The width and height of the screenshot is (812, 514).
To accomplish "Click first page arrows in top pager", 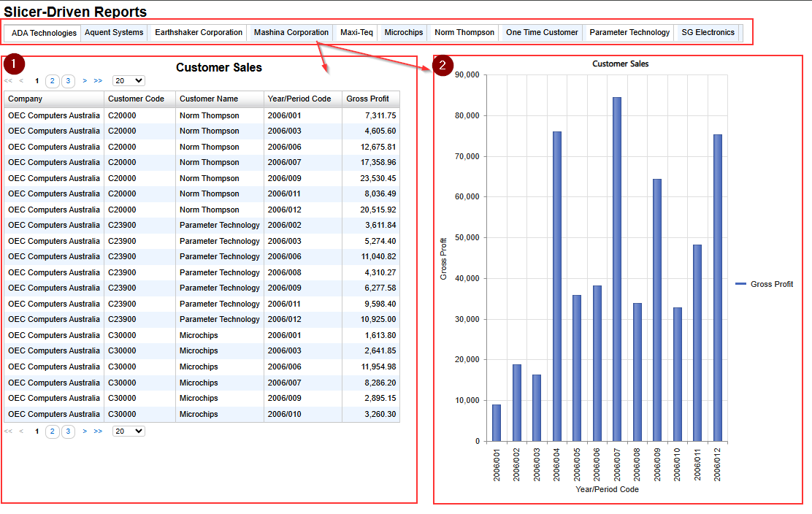I will tap(8, 81).
